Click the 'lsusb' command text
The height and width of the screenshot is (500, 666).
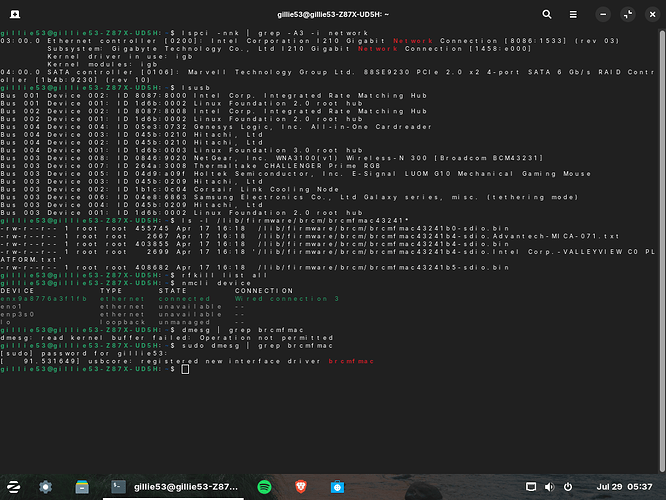click(x=196, y=88)
